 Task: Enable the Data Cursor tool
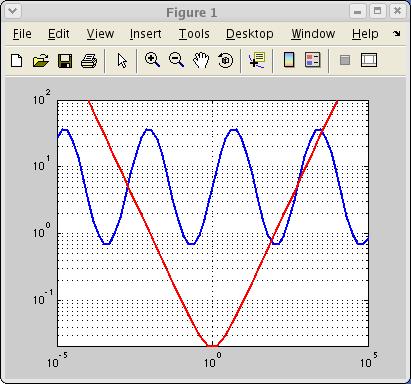coord(256,60)
